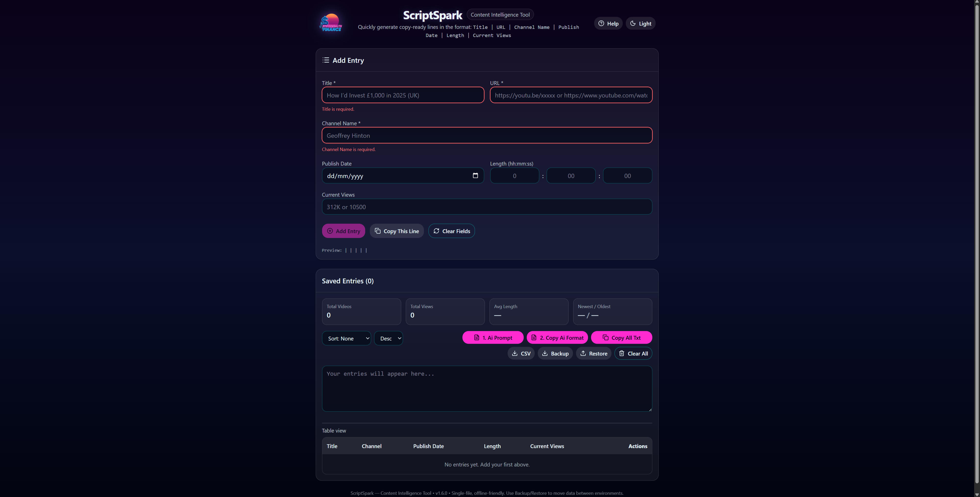Viewport: 980px width, 497px height.
Task: Open the Desc order dropdown
Action: [x=388, y=338]
